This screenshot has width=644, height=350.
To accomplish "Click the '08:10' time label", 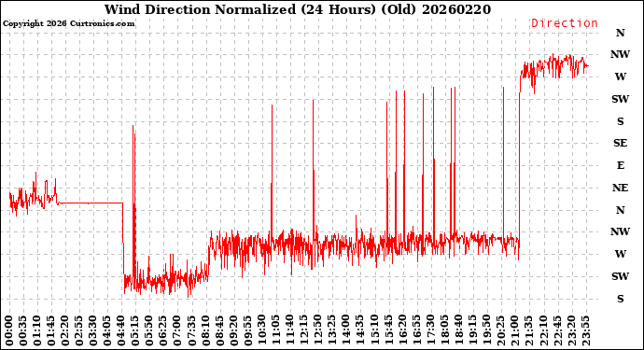I will [205, 331].
